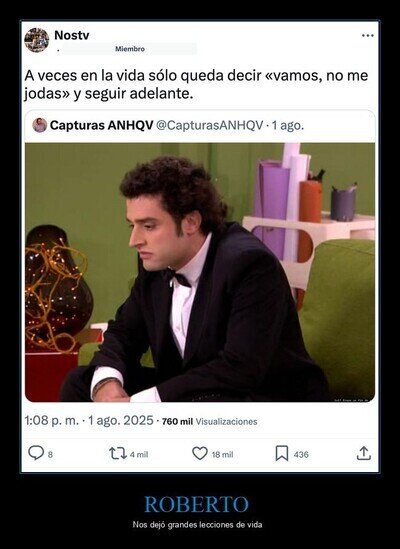Click the 4 mil retweet count
Viewport: 400px width, 549px height.
pyautogui.click(x=139, y=454)
